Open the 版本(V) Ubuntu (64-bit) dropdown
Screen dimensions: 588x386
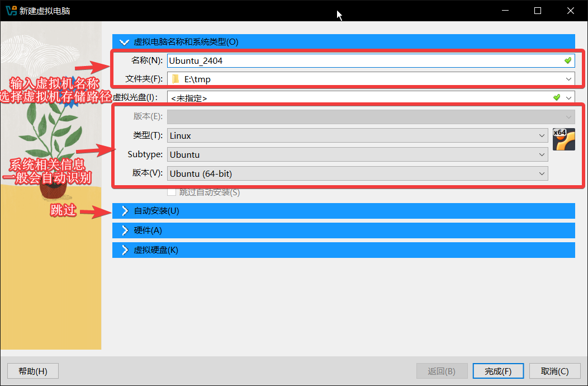tap(357, 173)
